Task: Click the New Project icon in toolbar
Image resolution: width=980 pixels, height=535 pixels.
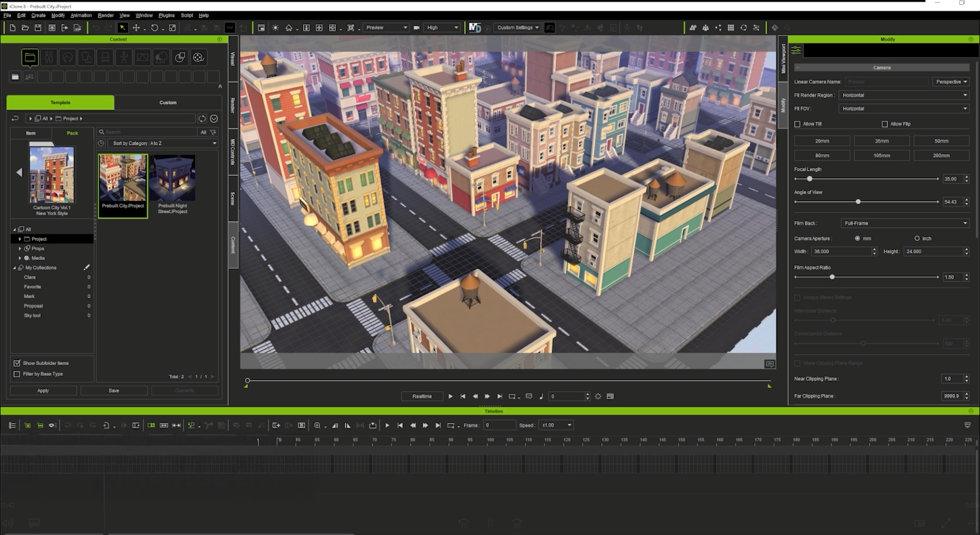Action: pyautogui.click(x=13, y=28)
